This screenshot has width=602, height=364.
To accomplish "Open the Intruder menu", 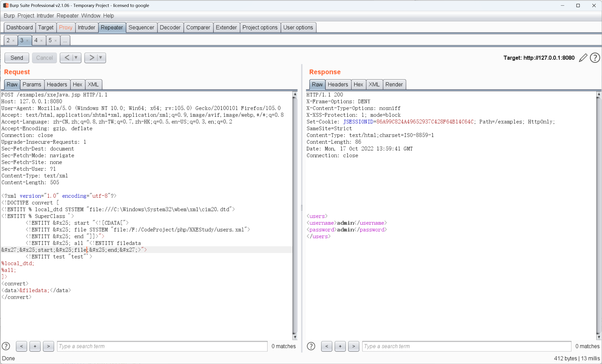I will click(45, 16).
